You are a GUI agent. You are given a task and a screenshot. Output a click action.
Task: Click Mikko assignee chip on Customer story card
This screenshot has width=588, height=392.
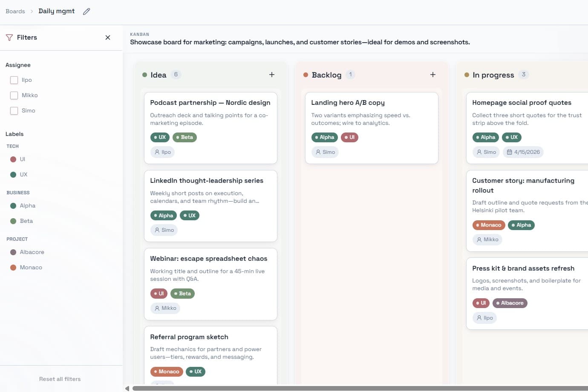[487, 239]
